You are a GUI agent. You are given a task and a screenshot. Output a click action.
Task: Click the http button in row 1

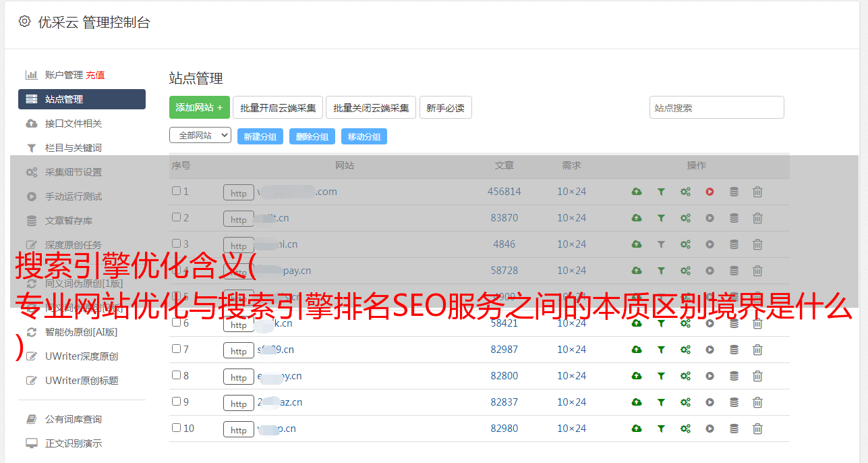point(239,193)
